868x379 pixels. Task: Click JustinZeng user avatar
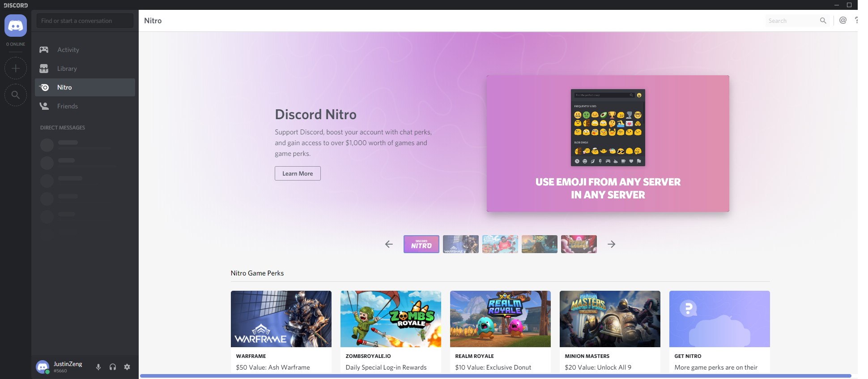43,367
